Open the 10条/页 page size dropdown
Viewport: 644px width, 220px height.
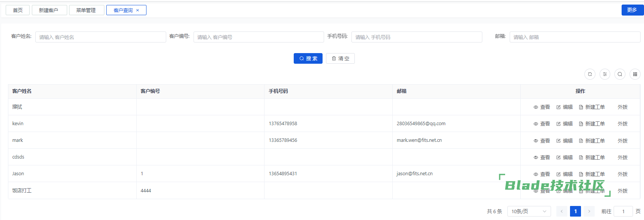click(529, 211)
